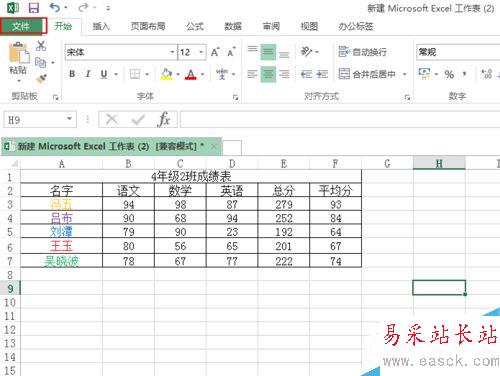Click the Comma Style icon
This screenshot has width=500, height=376.
[x=464, y=74]
